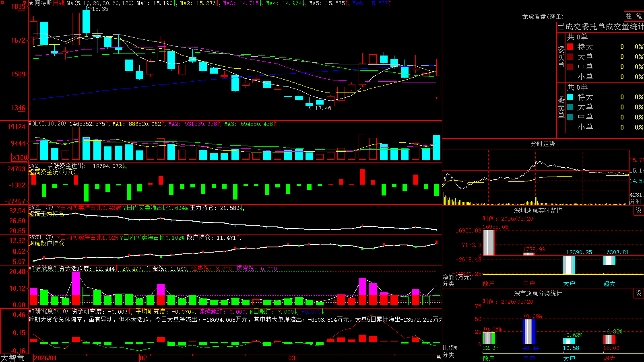
Task: Click the red 超大 bar showing 18.00
Action: pyautogui.click(x=609, y=339)
